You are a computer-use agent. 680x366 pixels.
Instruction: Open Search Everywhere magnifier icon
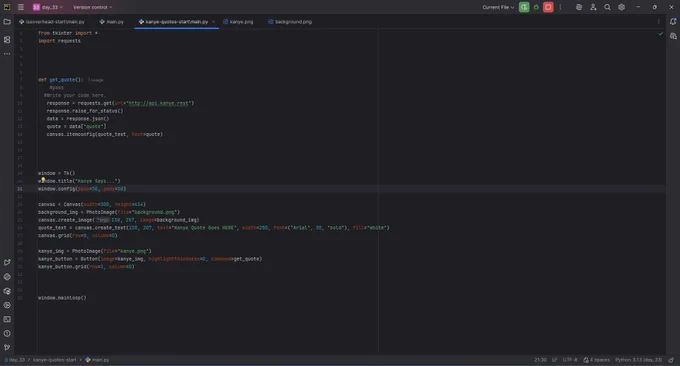tap(607, 7)
